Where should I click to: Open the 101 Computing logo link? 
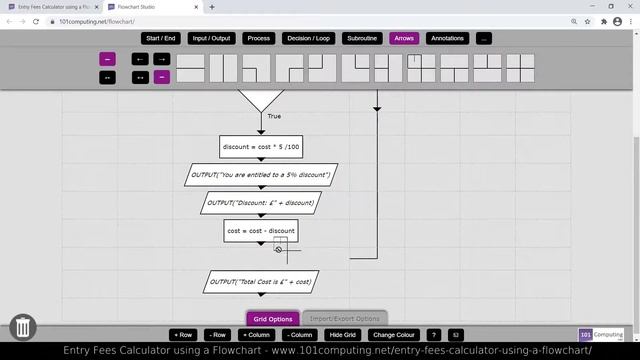coord(601,335)
